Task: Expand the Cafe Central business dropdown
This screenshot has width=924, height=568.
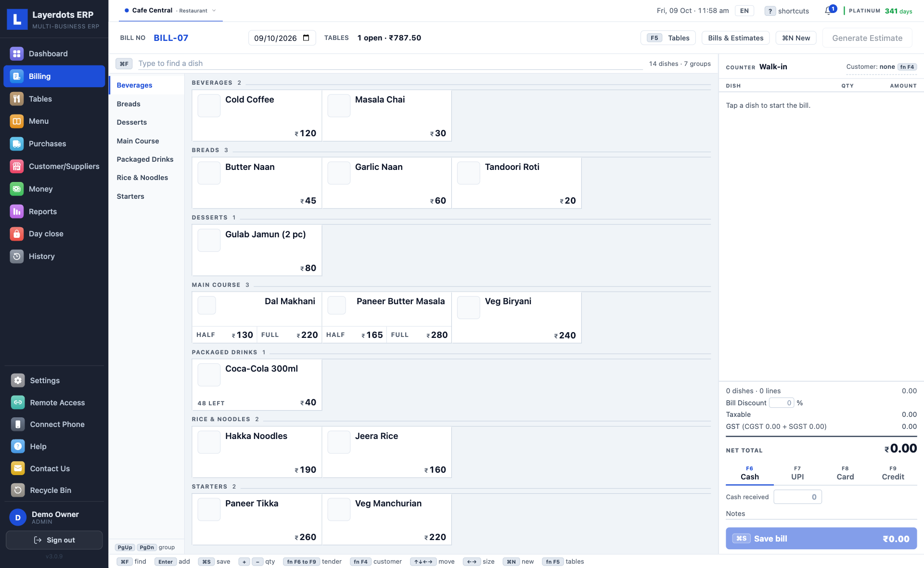Action: (x=170, y=11)
